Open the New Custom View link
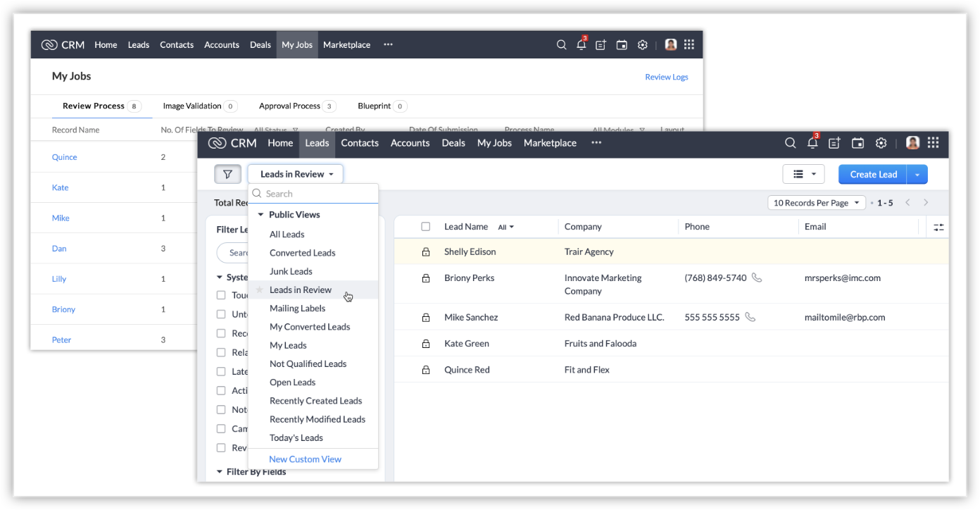The height and width of the screenshot is (510, 980). (305, 459)
